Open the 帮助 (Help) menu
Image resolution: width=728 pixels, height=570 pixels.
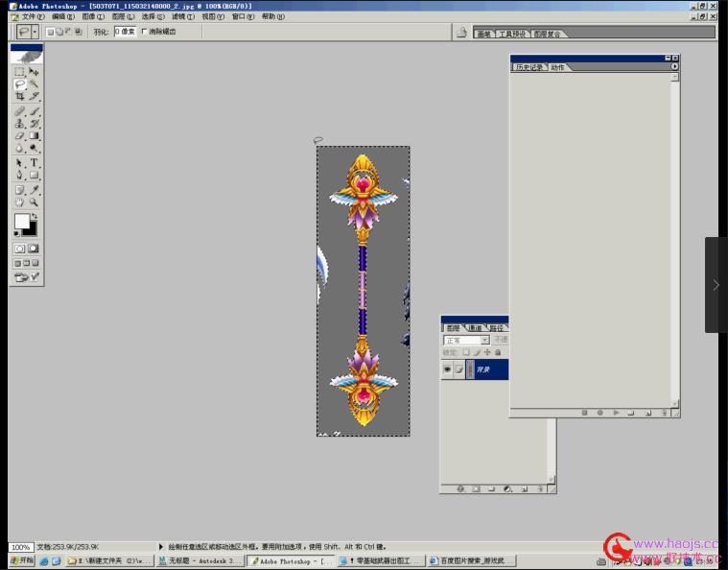click(x=273, y=16)
